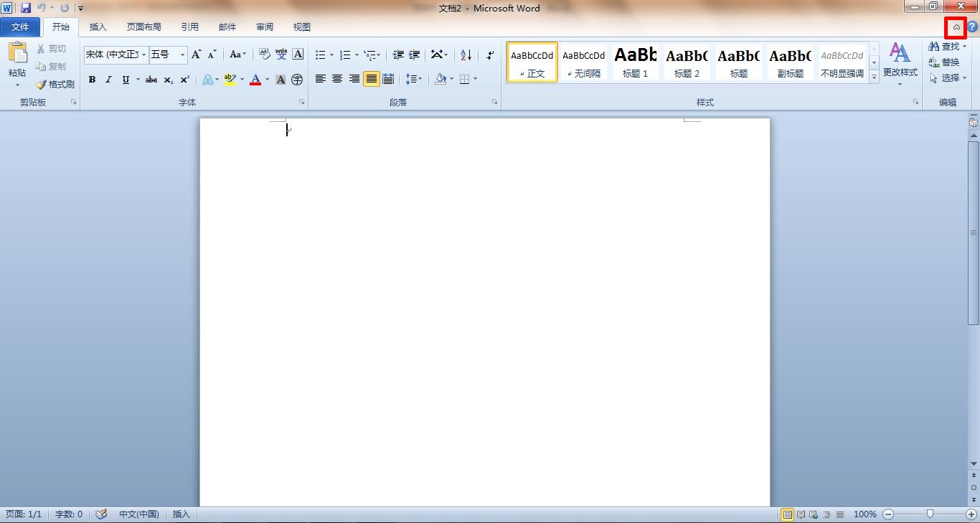The height and width of the screenshot is (523, 980).
Task: Open the File (文件) tab
Action: 20,27
